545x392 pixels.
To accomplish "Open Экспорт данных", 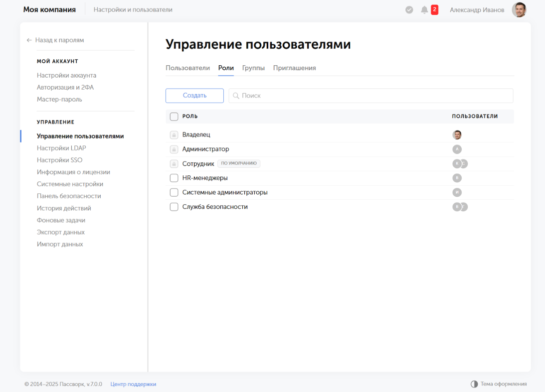I will tap(60, 232).
